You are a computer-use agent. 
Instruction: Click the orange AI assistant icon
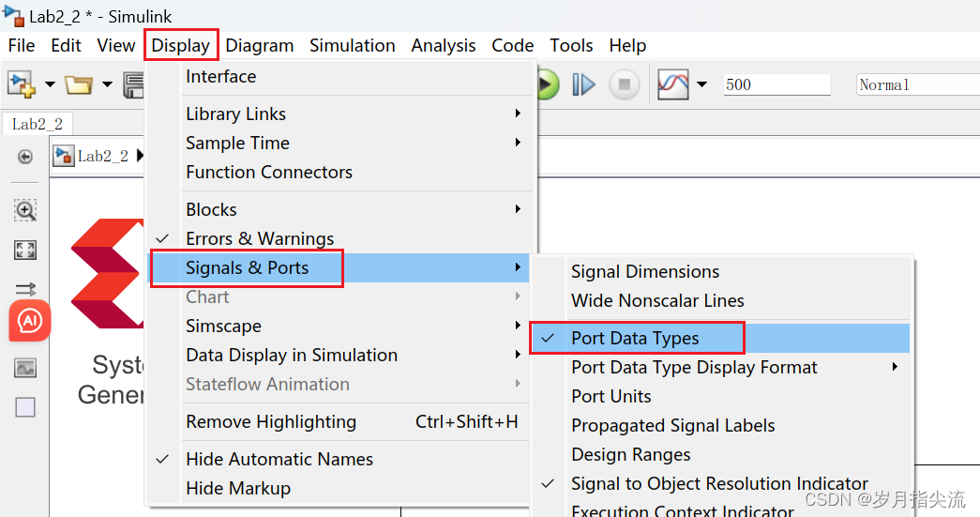(x=29, y=321)
